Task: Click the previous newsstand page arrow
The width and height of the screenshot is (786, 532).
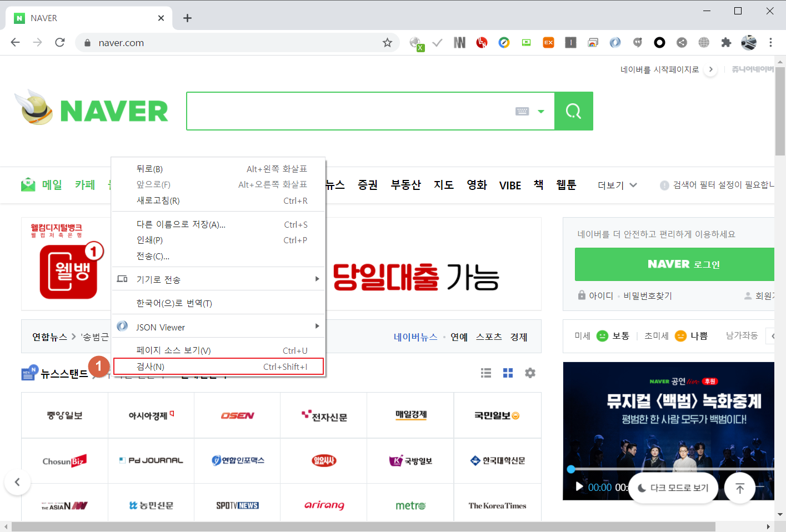Action: (x=17, y=482)
